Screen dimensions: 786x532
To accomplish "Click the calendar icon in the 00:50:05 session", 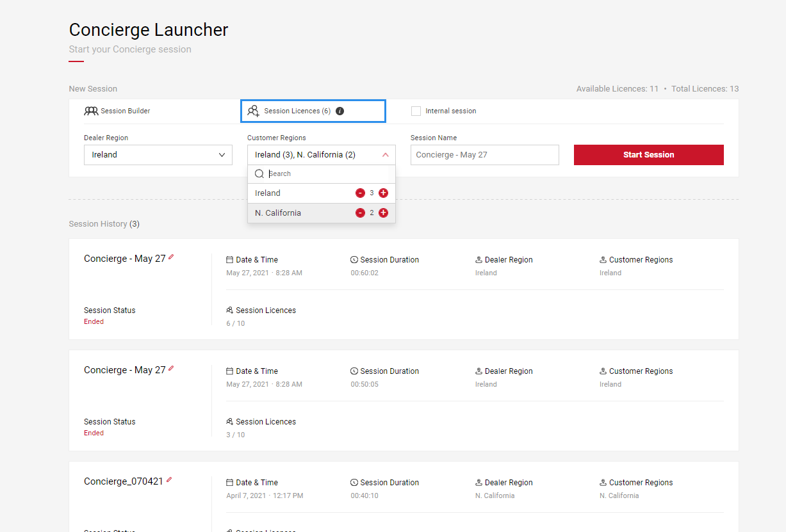I will coord(229,371).
